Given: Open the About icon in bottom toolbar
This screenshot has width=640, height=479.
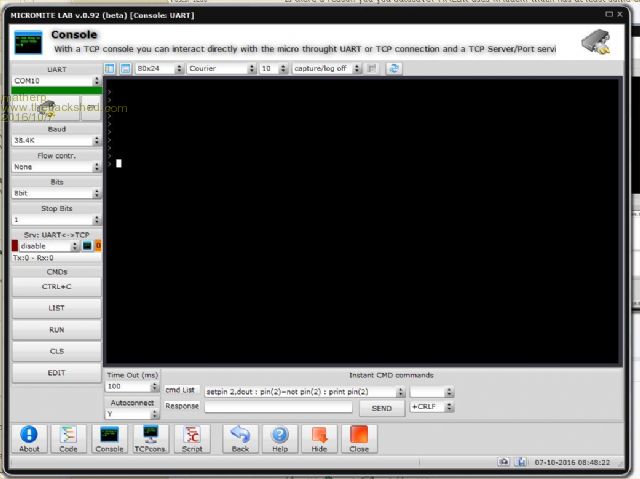Looking at the screenshot, I should 30,437.
